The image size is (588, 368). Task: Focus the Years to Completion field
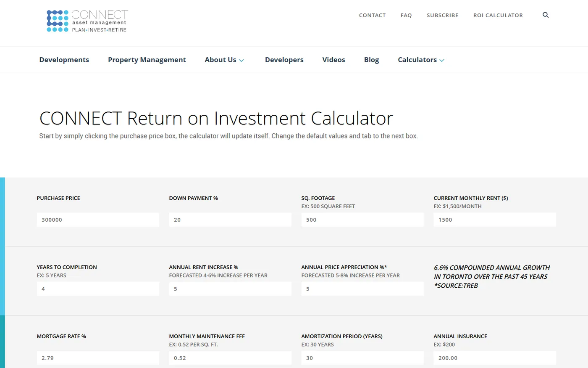pos(98,289)
